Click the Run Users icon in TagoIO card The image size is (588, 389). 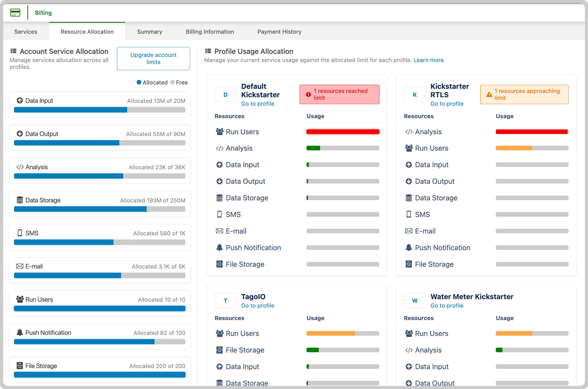coord(220,333)
